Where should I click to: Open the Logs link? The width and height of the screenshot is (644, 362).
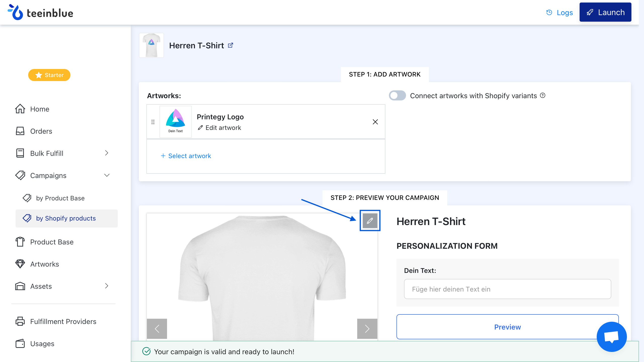pos(565,13)
